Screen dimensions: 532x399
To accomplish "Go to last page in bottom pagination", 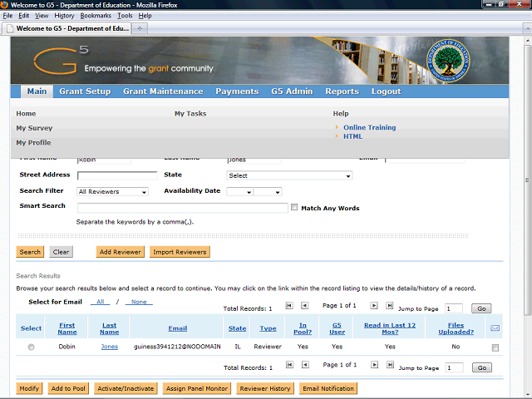I will click(x=390, y=365).
